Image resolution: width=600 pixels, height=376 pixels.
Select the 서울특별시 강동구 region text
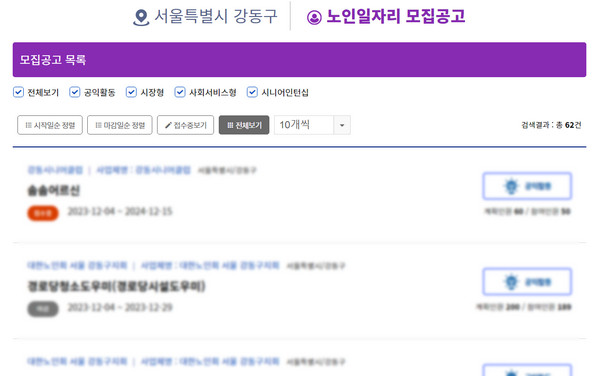[x=215, y=16]
